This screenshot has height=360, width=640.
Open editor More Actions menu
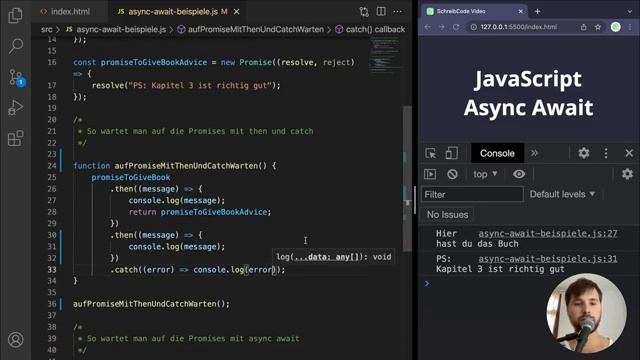click(x=398, y=11)
